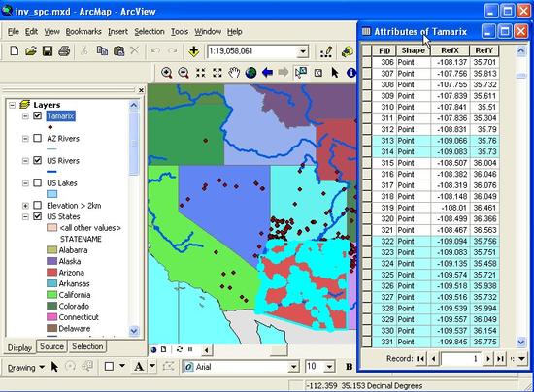
Task: Click the Add Data button
Action: click(194, 51)
